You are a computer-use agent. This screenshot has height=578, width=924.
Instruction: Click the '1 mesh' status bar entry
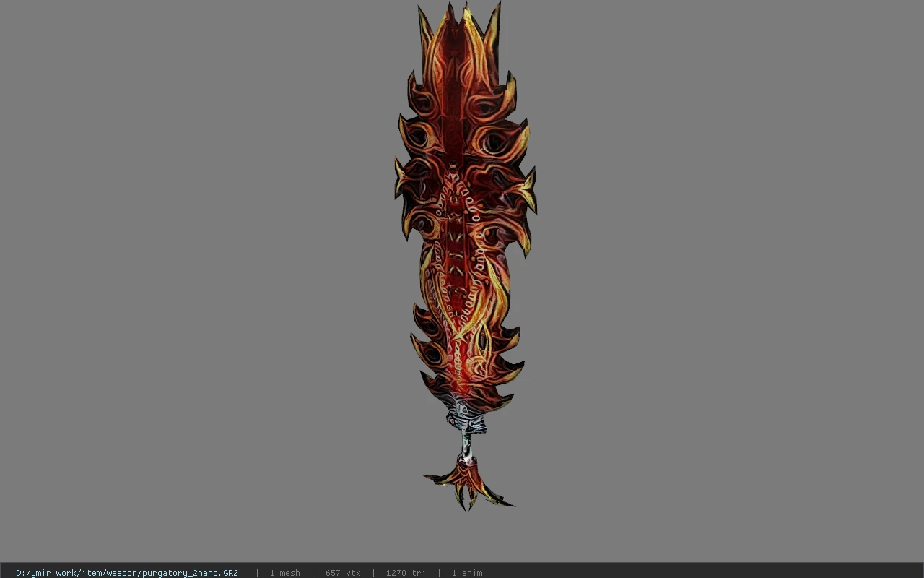[x=284, y=573]
